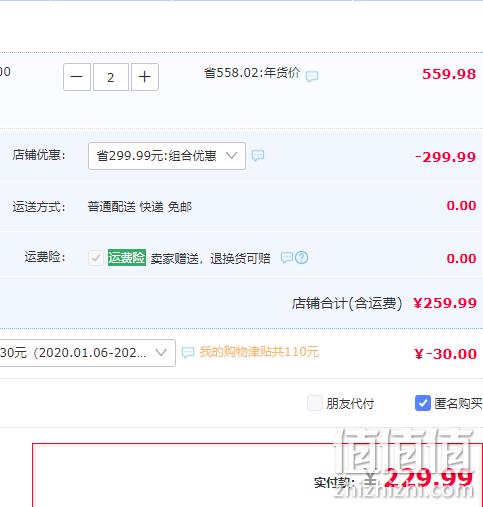Click 普通配送 快递 免邮 shipping option text

tap(140, 207)
